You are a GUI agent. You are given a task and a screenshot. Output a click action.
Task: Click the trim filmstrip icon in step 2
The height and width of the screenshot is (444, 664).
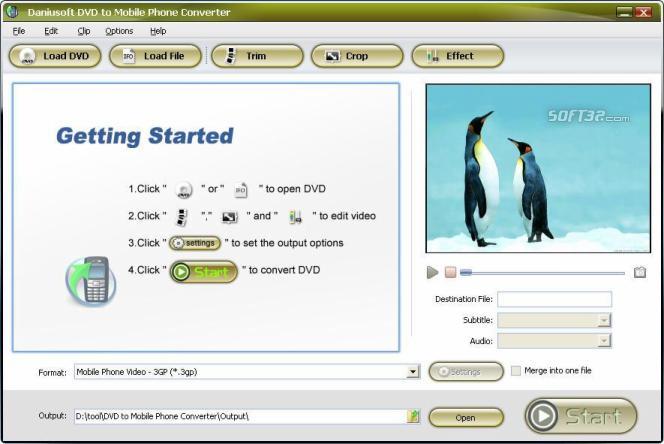pos(182,217)
